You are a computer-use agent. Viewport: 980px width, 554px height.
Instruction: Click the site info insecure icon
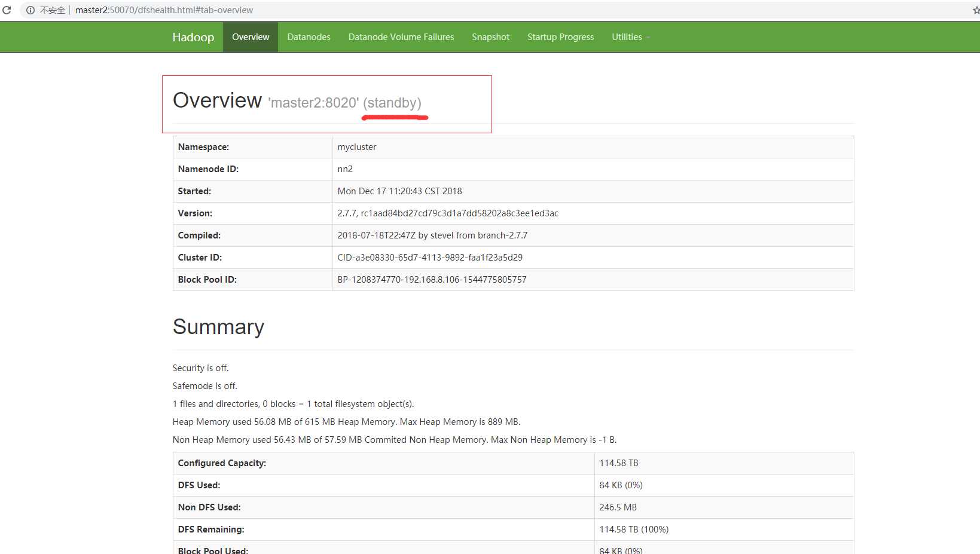point(30,10)
